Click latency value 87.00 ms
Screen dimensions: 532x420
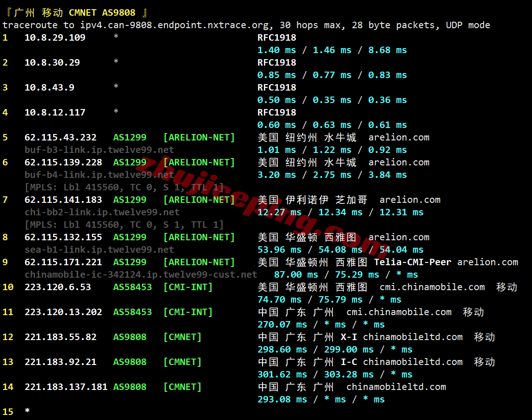[296, 275]
